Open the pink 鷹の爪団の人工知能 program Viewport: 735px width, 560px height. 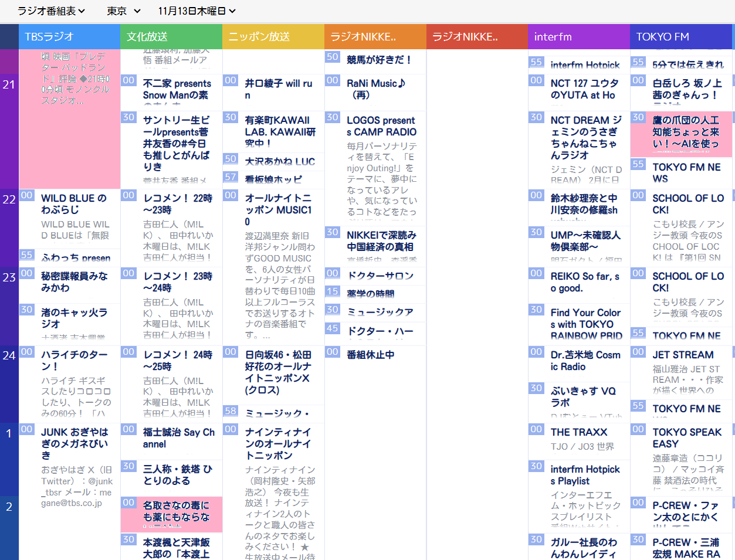686,132
